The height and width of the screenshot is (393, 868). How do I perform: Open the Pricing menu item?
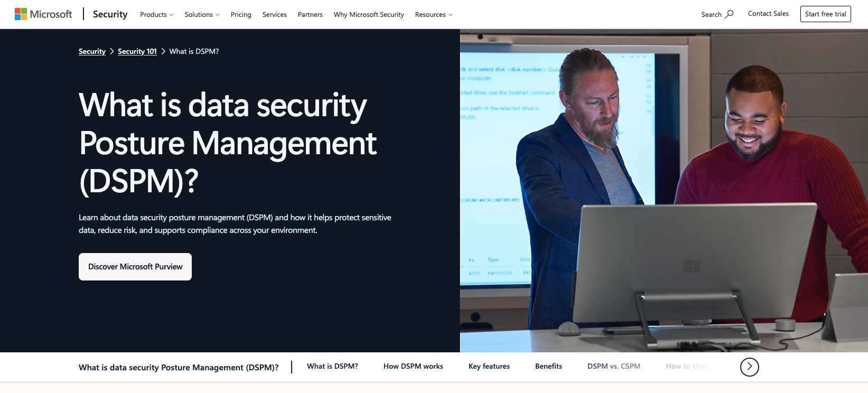coord(241,15)
